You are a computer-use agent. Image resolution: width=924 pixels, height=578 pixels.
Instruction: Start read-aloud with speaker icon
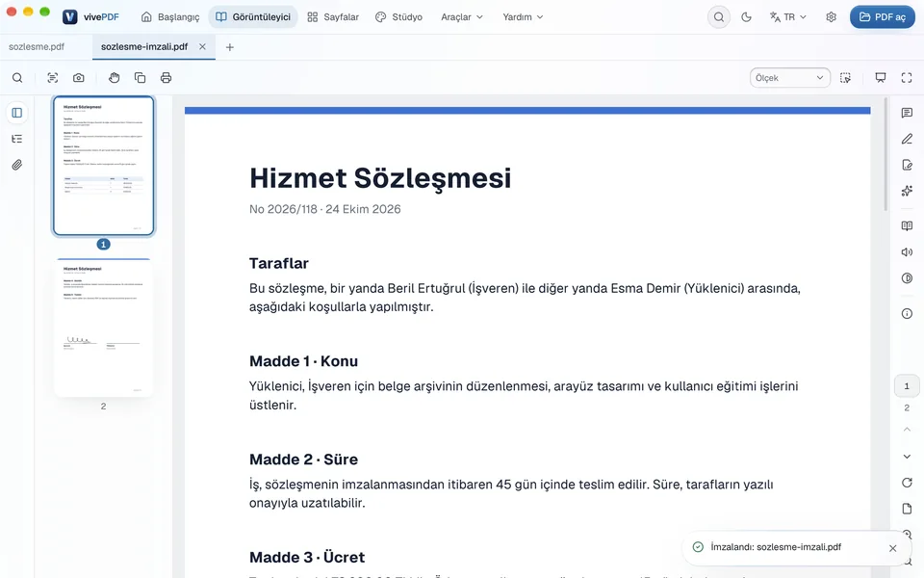point(907,251)
